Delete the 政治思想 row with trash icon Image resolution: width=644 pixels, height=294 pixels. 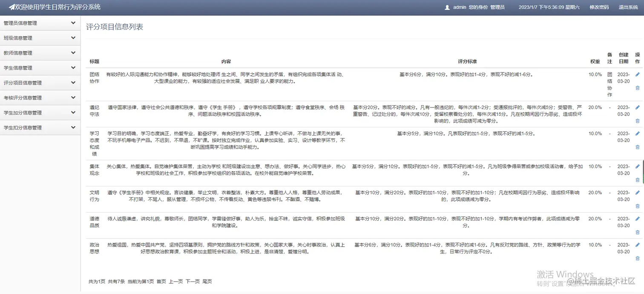coord(637,258)
